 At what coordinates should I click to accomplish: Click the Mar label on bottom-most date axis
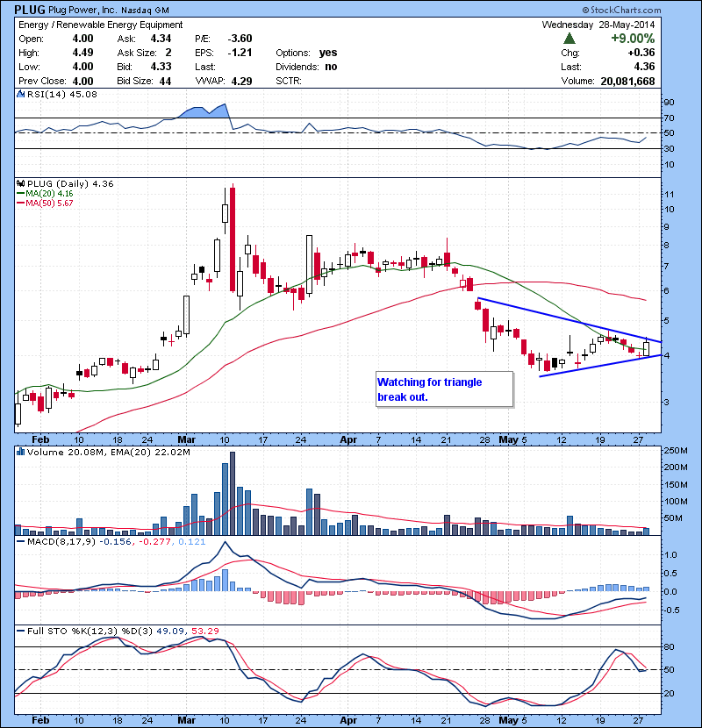[186, 720]
